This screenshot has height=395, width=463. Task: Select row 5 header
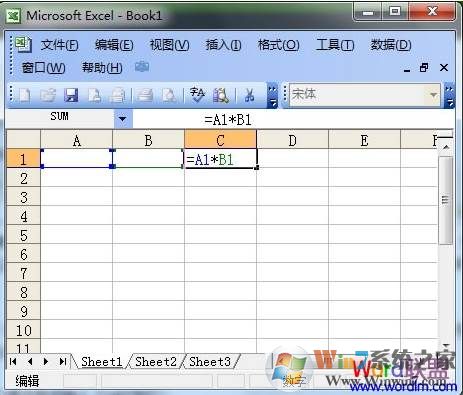(23, 235)
